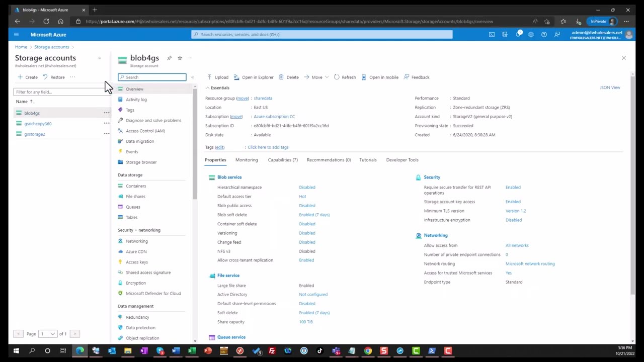The image size is (644, 362).
Task: Switch to the Developer Tools tab
Action: click(x=402, y=160)
